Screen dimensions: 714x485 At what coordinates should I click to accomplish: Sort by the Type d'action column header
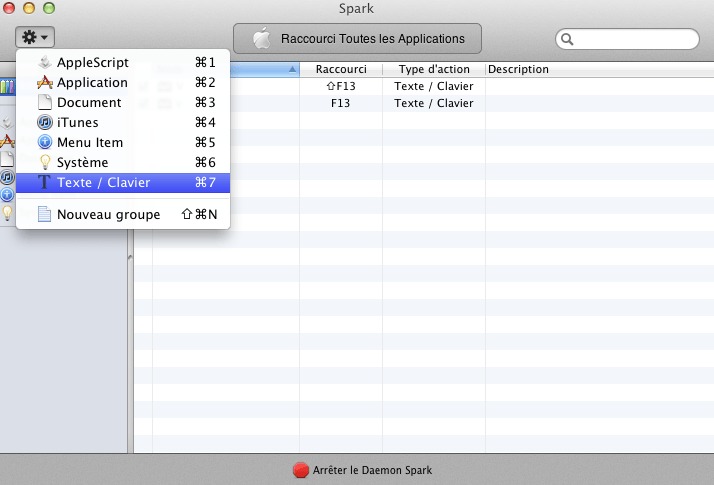pos(434,69)
